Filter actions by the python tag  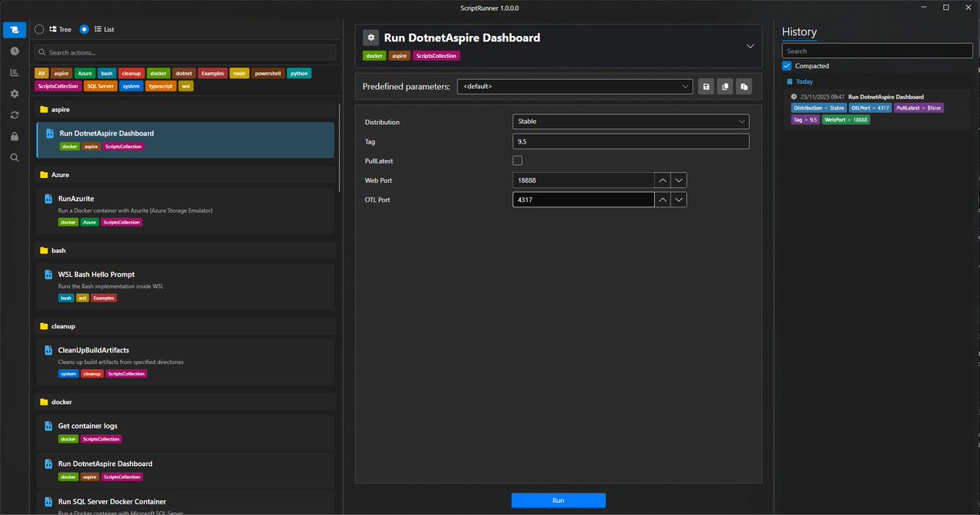coord(299,73)
